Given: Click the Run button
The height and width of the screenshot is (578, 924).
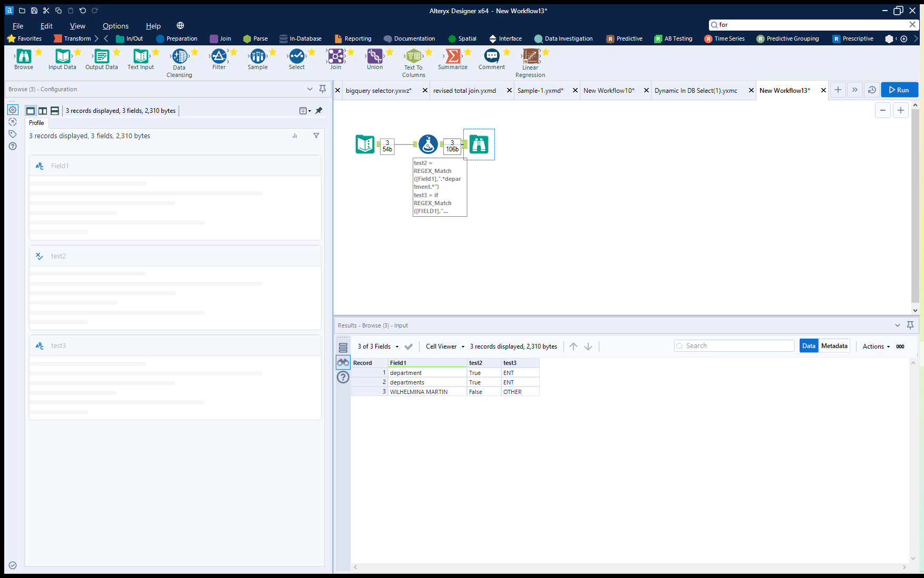Looking at the screenshot, I should tap(899, 90).
